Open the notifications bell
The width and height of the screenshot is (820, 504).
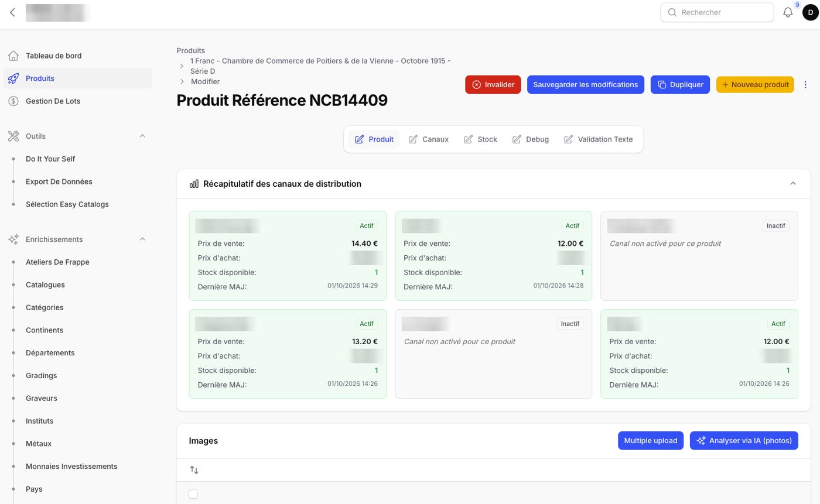click(x=788, y=12)
